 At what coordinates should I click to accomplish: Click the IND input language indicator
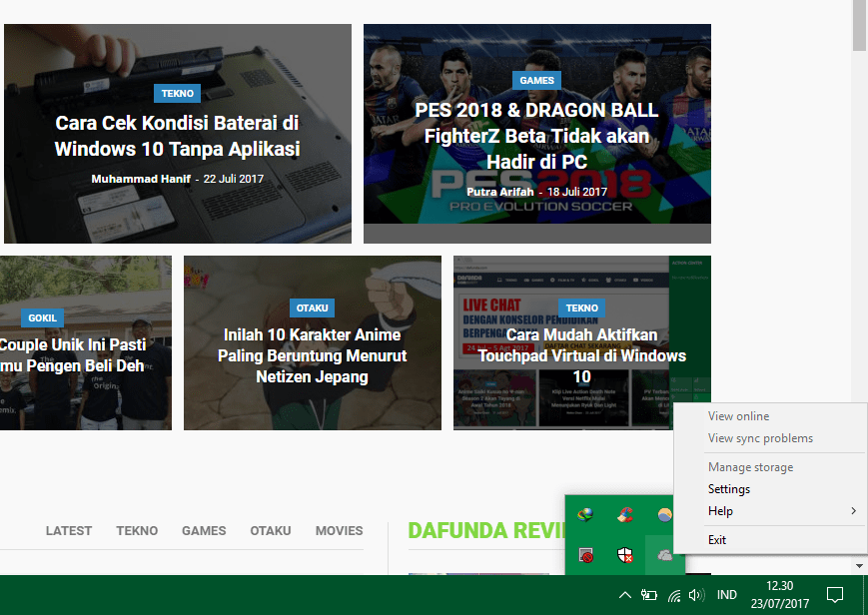coord(727,596)
